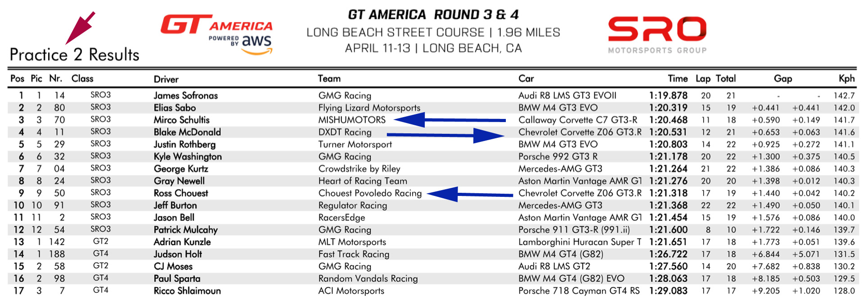Click the blue arrow beside DXDT Racing
868x300 pixels.
click(x=445, y=135)
